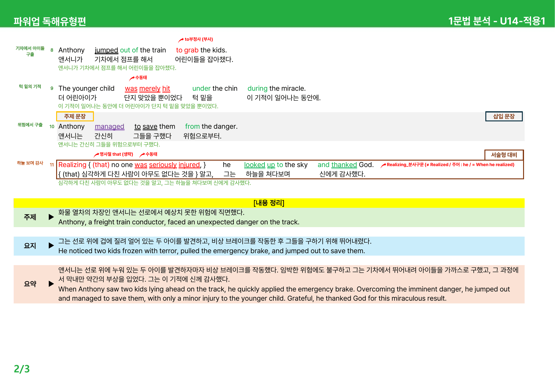Click sentence number 10

[x=52, y=127]
